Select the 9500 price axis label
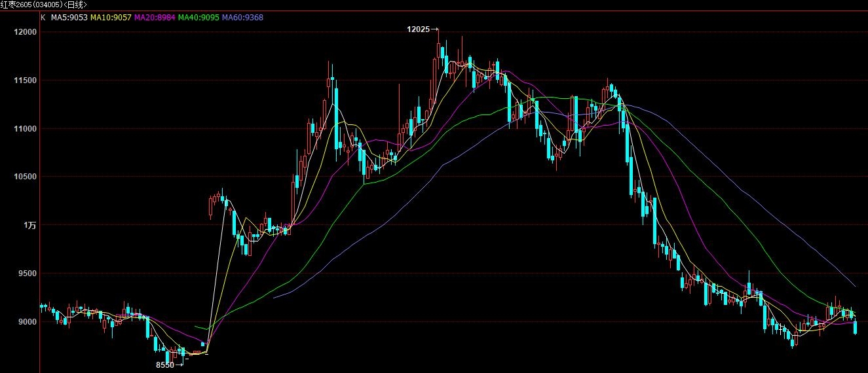 [27, 274]
